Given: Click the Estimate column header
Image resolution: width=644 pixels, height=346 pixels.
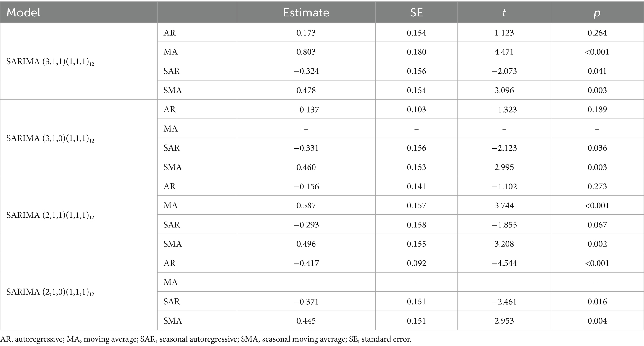Looking at the screenshot, I should pos(306,12).
